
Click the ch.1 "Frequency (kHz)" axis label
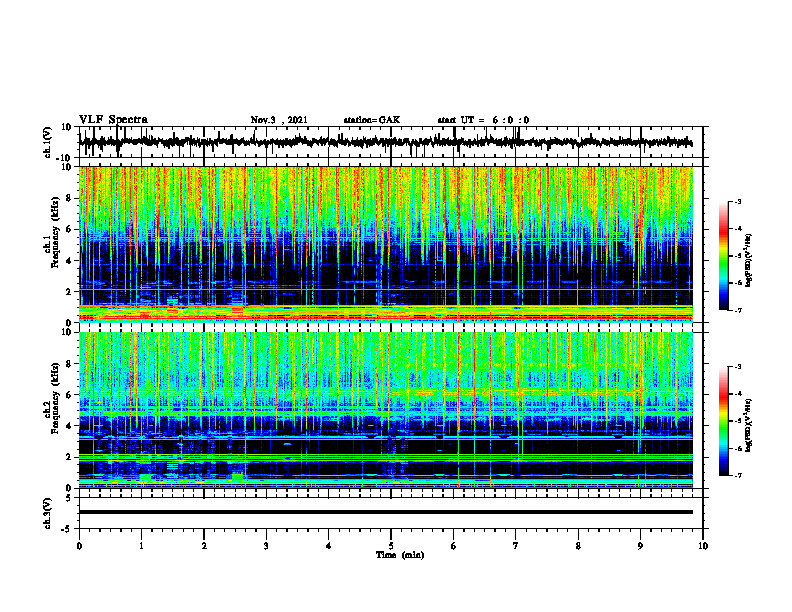pyautogui.click(x=55, y=232)
